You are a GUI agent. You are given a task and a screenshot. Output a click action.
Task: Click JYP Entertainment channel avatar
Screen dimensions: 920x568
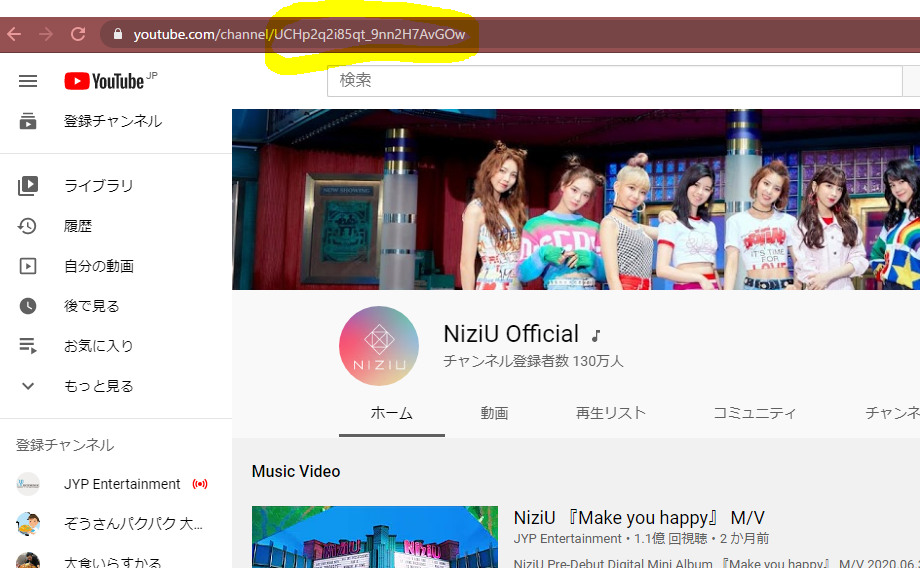point(28,484)
